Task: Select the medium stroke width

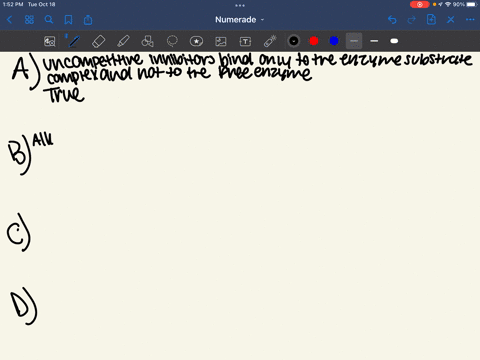Action: tap(374, 41)
